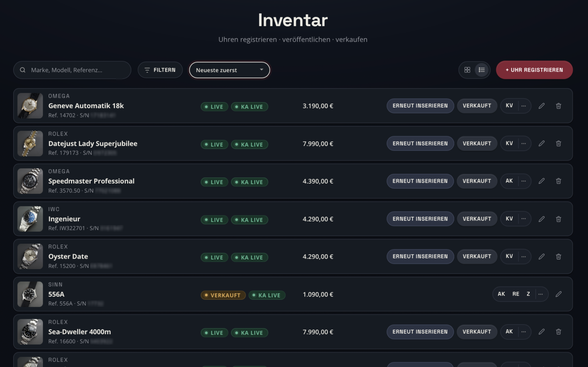Viewport: 588px width, 367px height.
Task: Click the trash icon for Geneve Automatik 18k
Action: click(x=558, y=106)
